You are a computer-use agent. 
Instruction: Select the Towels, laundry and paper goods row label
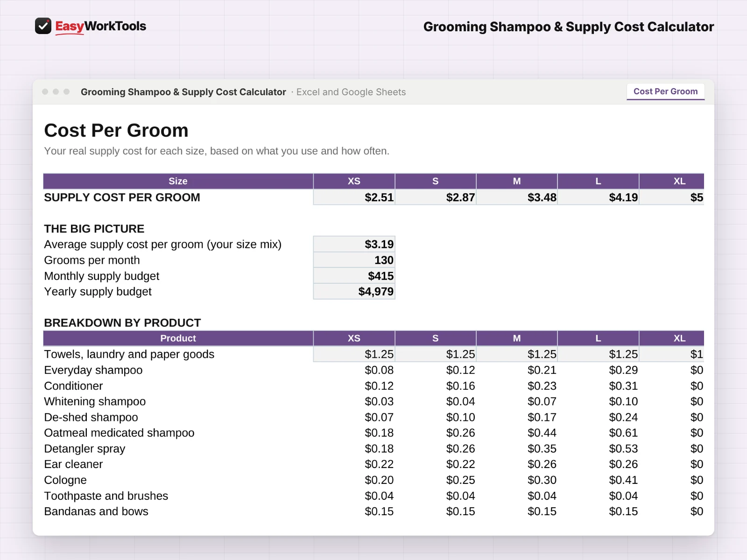pos(129,354)
